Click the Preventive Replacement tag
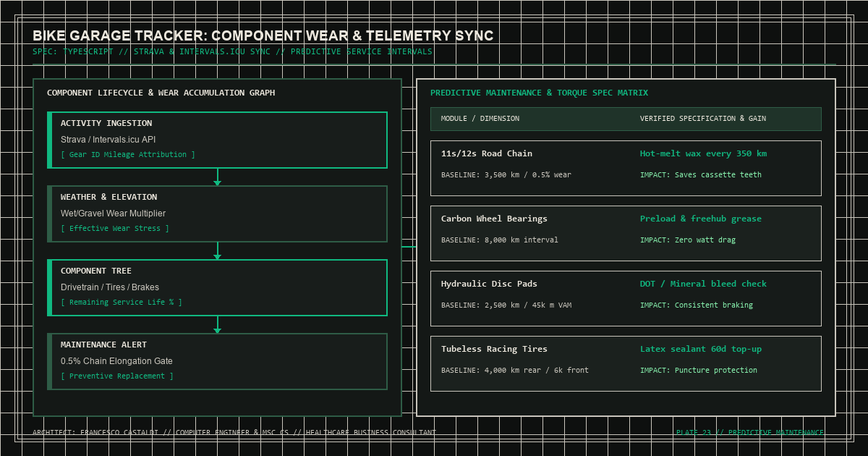The height and width of the screenshot is (456, 868). point(117,376)
